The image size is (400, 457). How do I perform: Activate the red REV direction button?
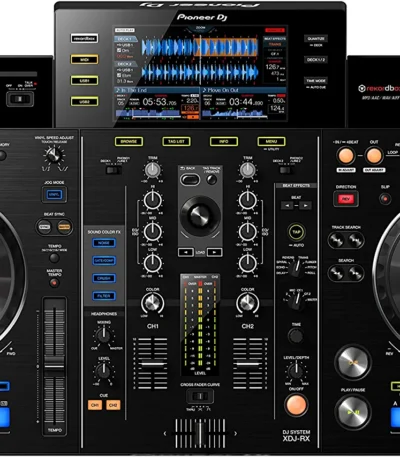pyautogui.click(x=346, y=199)
